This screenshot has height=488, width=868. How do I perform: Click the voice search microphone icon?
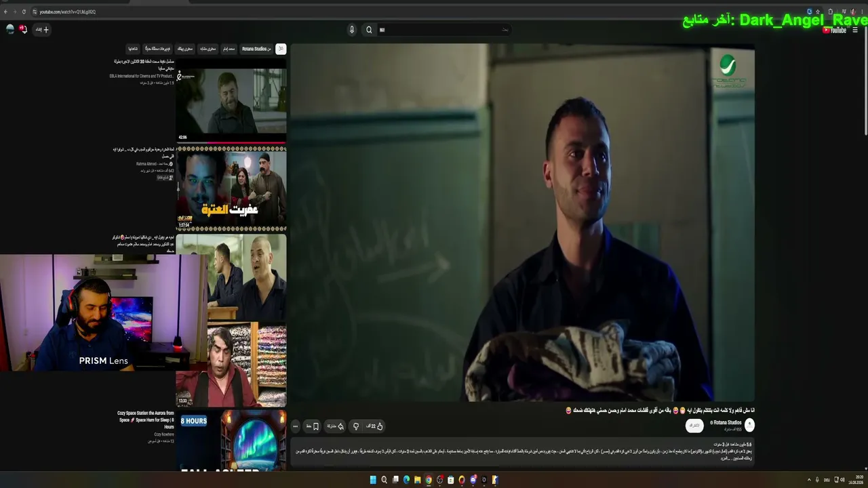(x=351, y=30)
